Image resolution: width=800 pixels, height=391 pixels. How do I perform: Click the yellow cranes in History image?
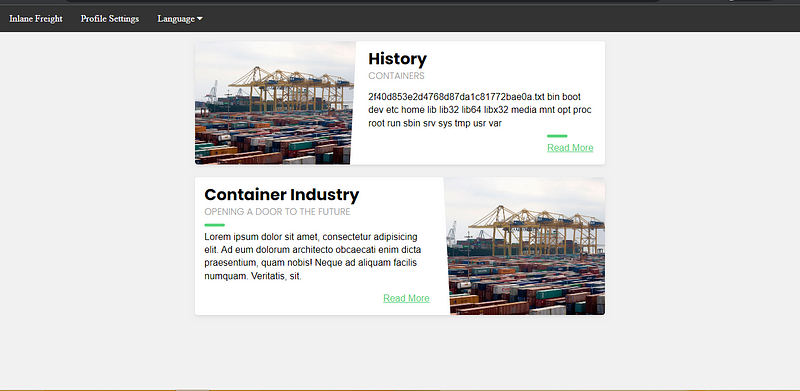[290, 88]
